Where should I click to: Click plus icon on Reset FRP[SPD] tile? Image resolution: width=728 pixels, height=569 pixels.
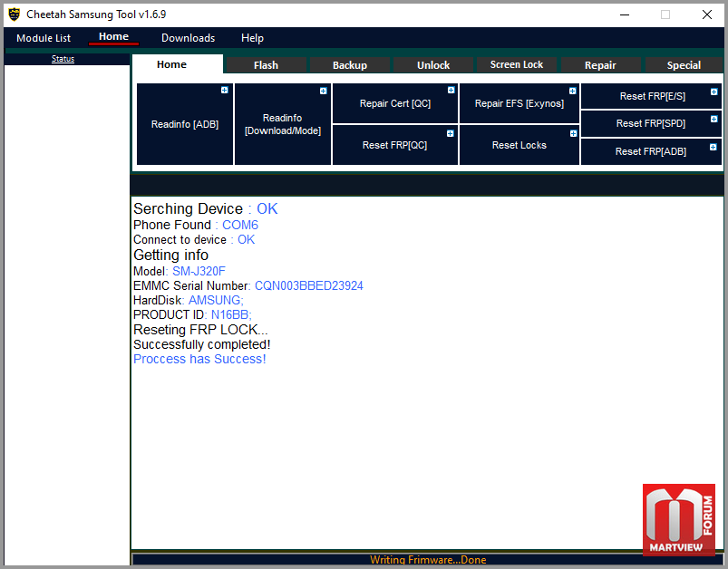coord(714,119)
